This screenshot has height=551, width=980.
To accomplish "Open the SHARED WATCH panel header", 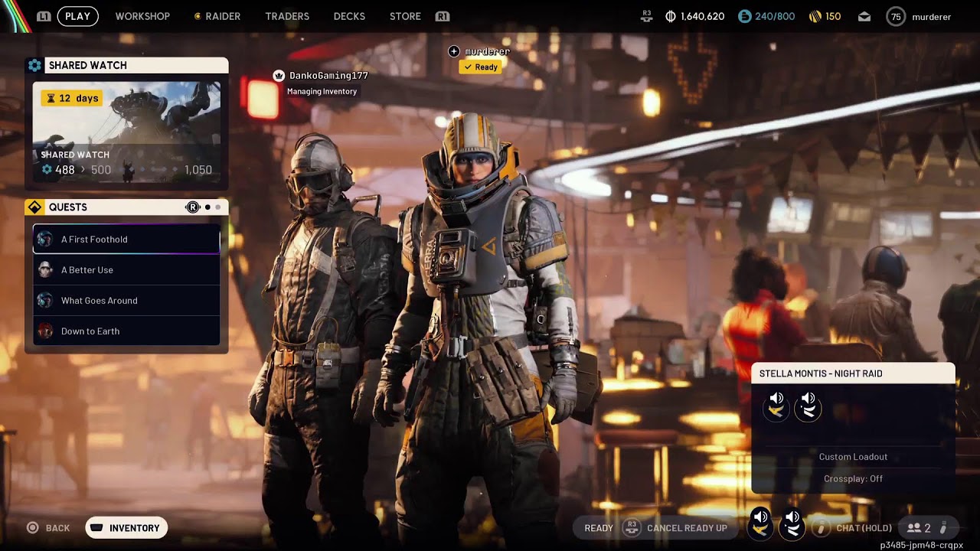I will coord(136,65).
